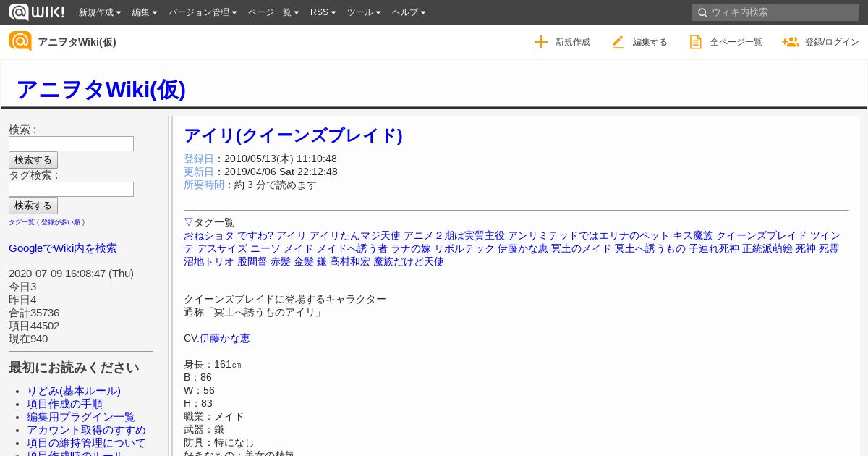Screen dimensions: 868x456
Task: Expand the バージョン管理 menu
Action: coord(203,12)
